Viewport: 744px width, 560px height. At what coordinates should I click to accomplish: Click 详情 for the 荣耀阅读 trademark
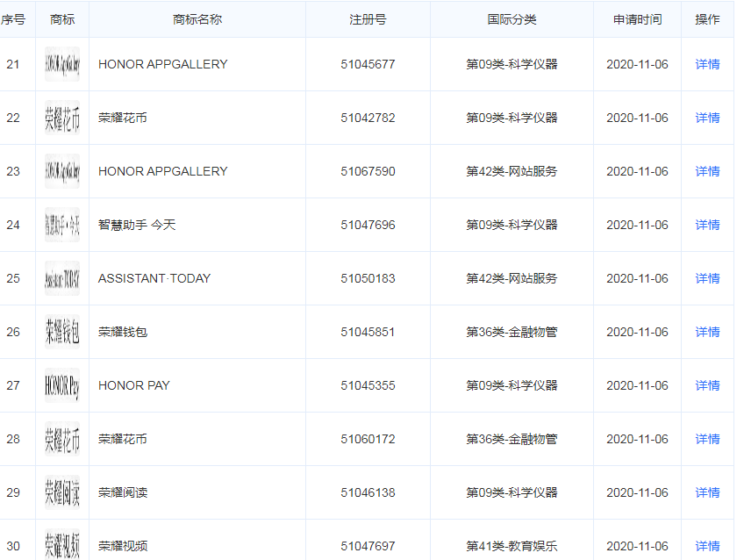click(707, 492)
